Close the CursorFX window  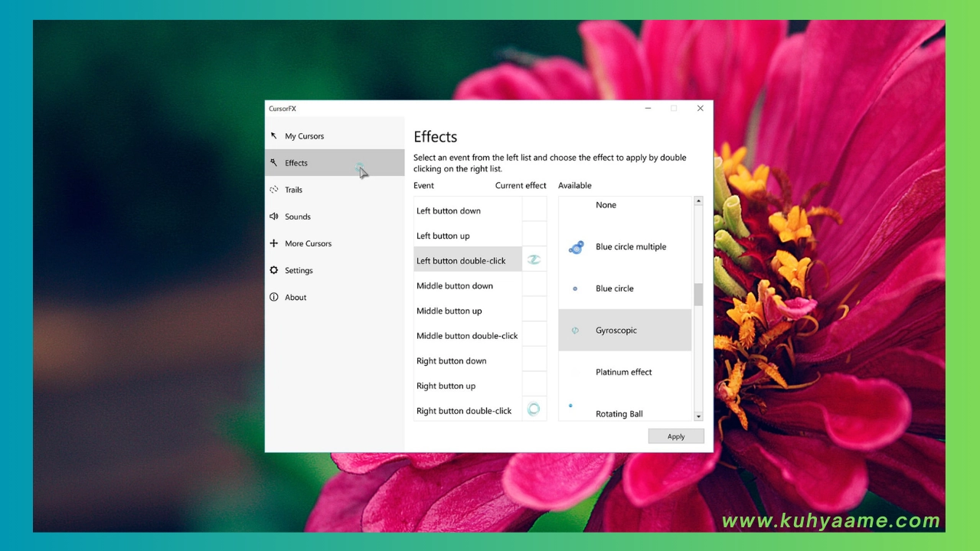700,109
